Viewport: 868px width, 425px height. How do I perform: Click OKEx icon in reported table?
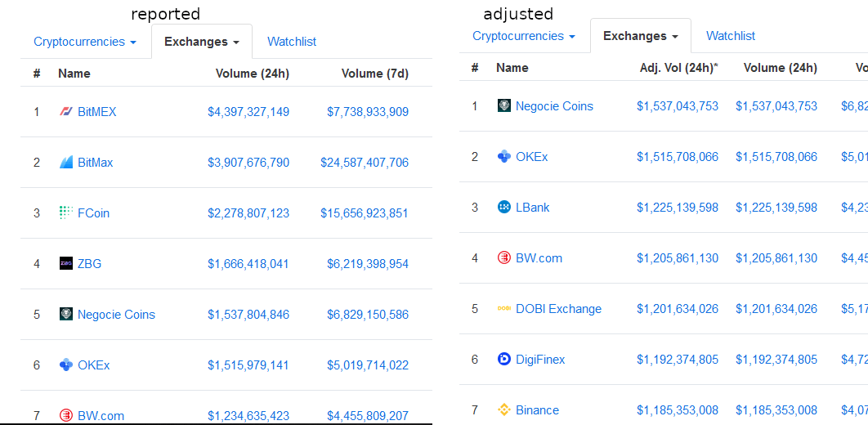tap(66, 365)
